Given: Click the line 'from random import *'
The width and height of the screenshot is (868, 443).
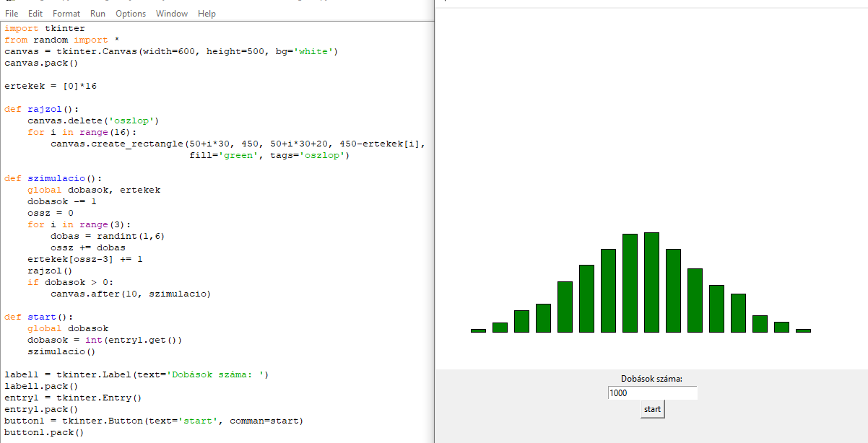Looking at the screenshot, I should click(x=62, y=40).
